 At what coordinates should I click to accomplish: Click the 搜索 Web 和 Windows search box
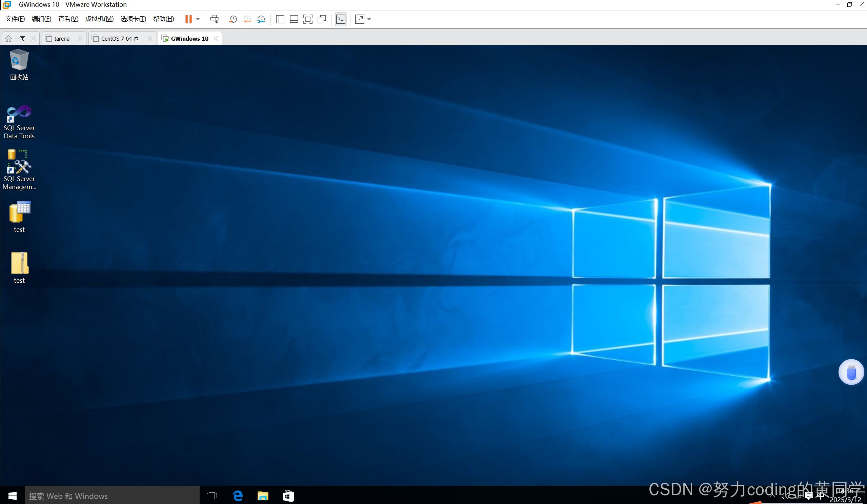tap(112, 496)
